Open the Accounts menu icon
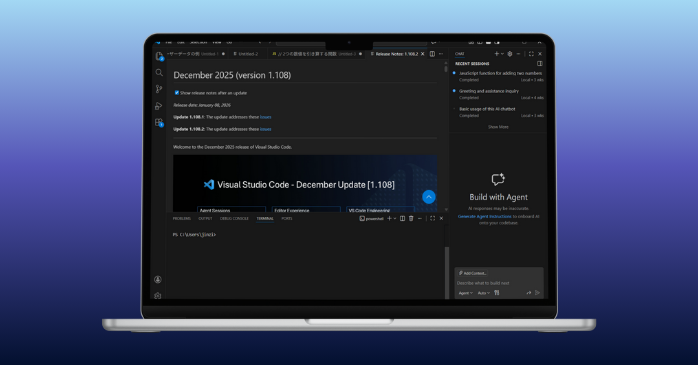Screen dimensions: 698x365 [x=158, y=280]
